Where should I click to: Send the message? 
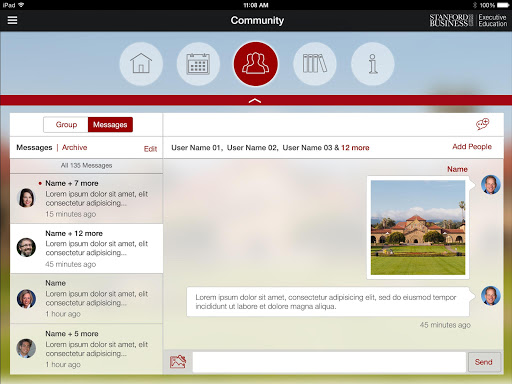click(x=484, y=362)
